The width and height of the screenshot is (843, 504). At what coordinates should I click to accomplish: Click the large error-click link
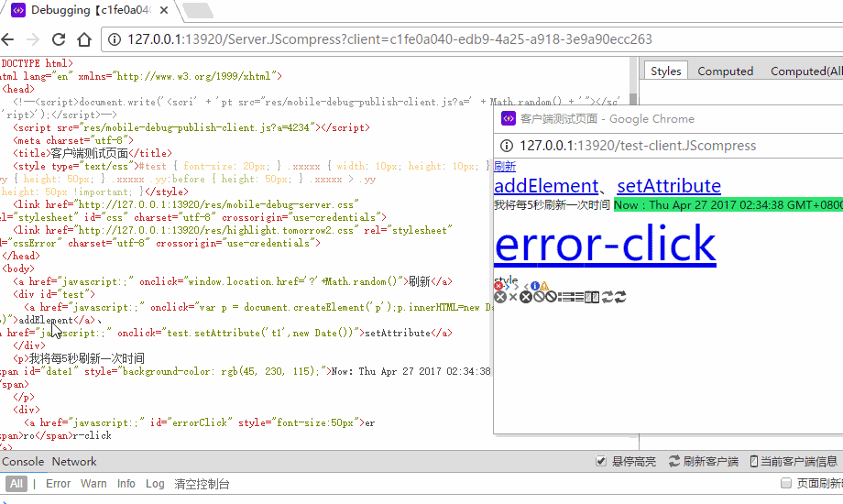pos(605,244)
